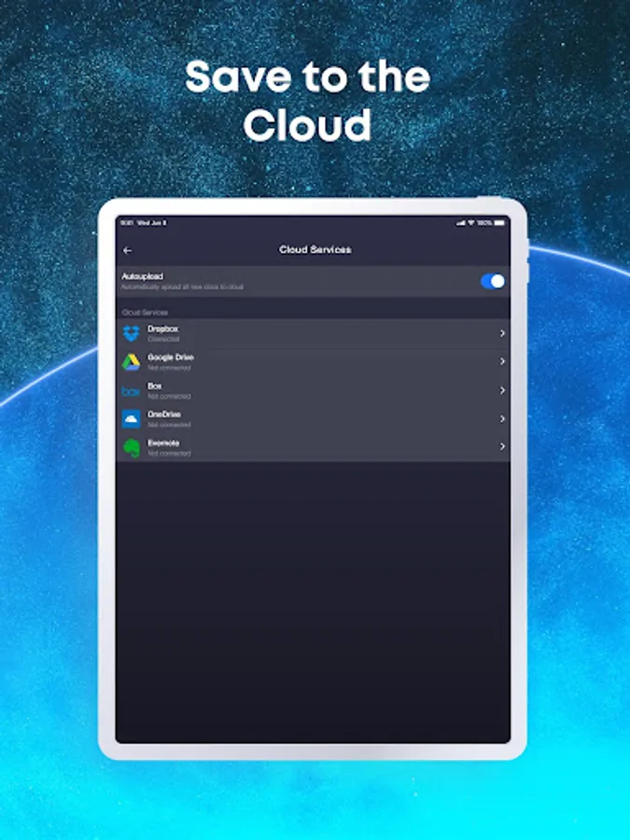
Task: Open Evernote via its chevron
Action: pos(502,446)
